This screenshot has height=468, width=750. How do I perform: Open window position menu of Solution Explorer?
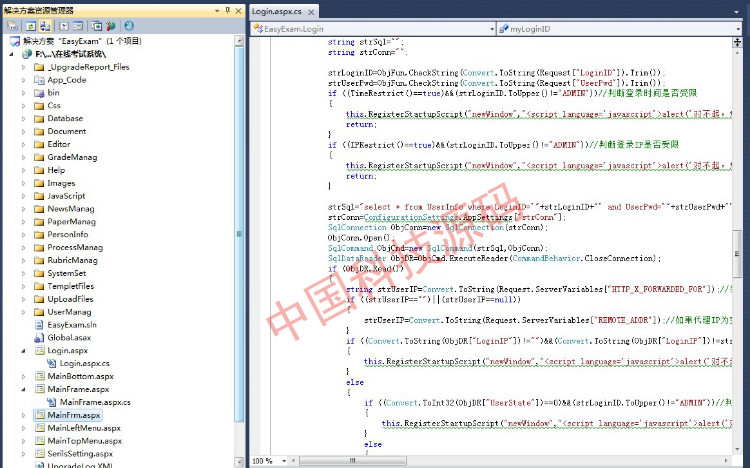click(217, 11)
